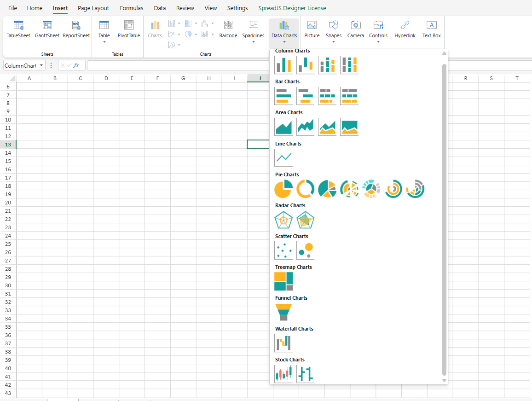Pick the waterfall chart icon
This screenshot has width=532, height=401.
[x=283, y=343]
